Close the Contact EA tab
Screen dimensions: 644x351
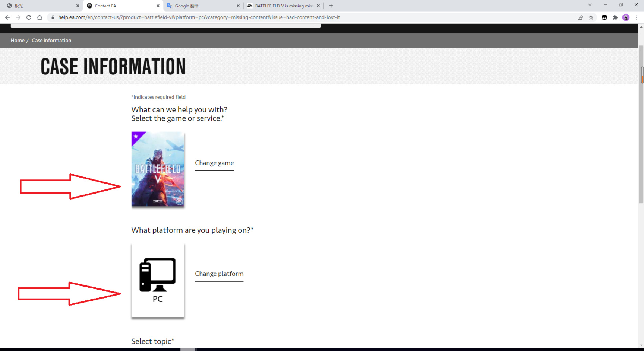click(158, 6)
